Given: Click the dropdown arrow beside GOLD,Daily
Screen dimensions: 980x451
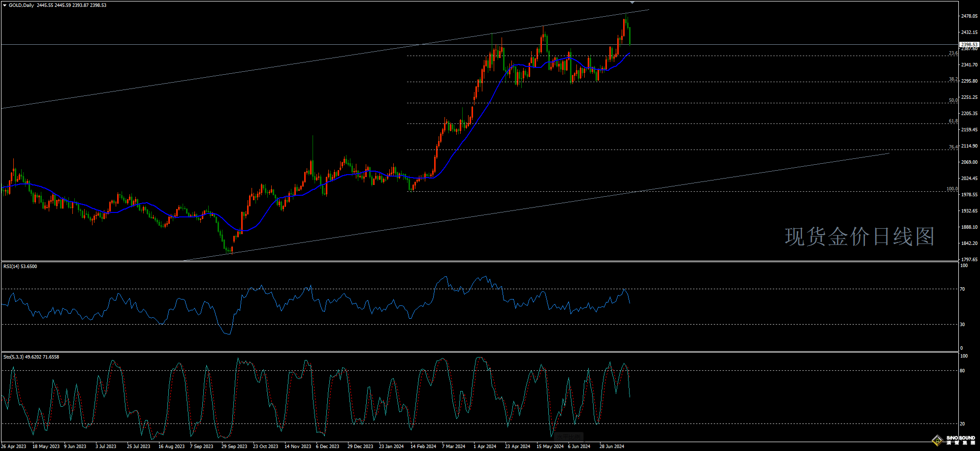Looking at the screenshot, I should point(5,5).
